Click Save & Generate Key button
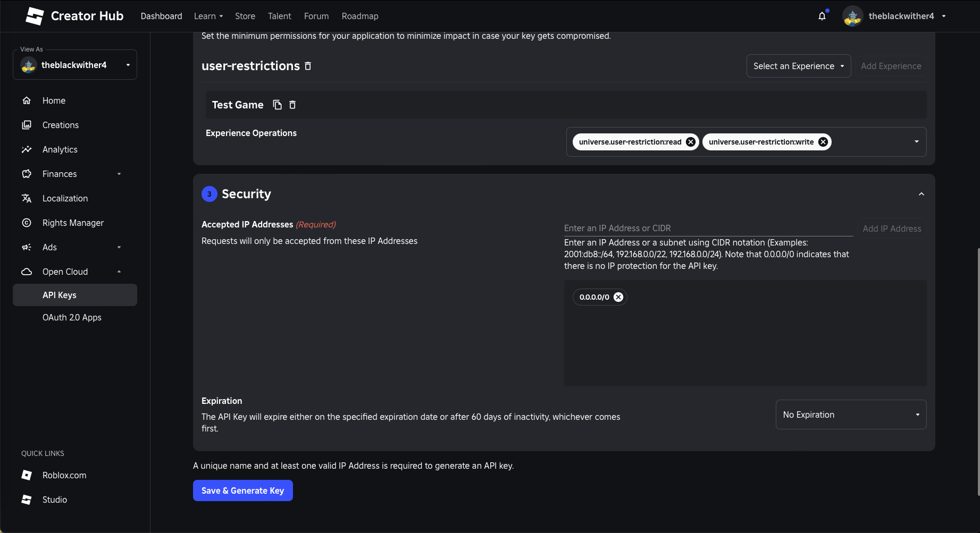980x533 pixels. (242, 490)
